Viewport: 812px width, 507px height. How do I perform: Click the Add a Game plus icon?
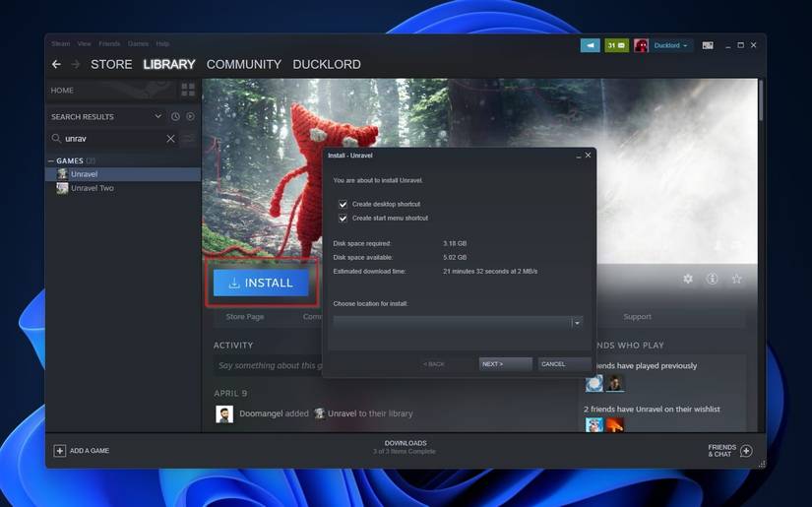pos(60,451)
